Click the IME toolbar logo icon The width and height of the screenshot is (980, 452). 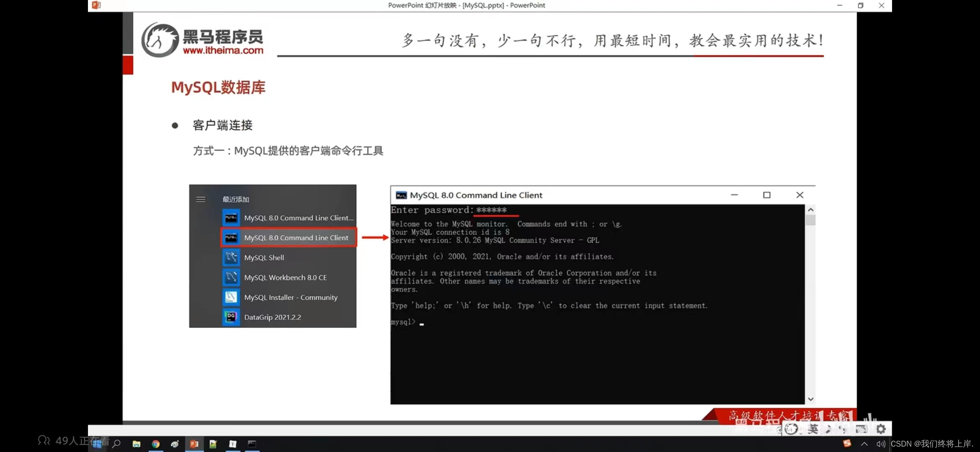point(791,429)
